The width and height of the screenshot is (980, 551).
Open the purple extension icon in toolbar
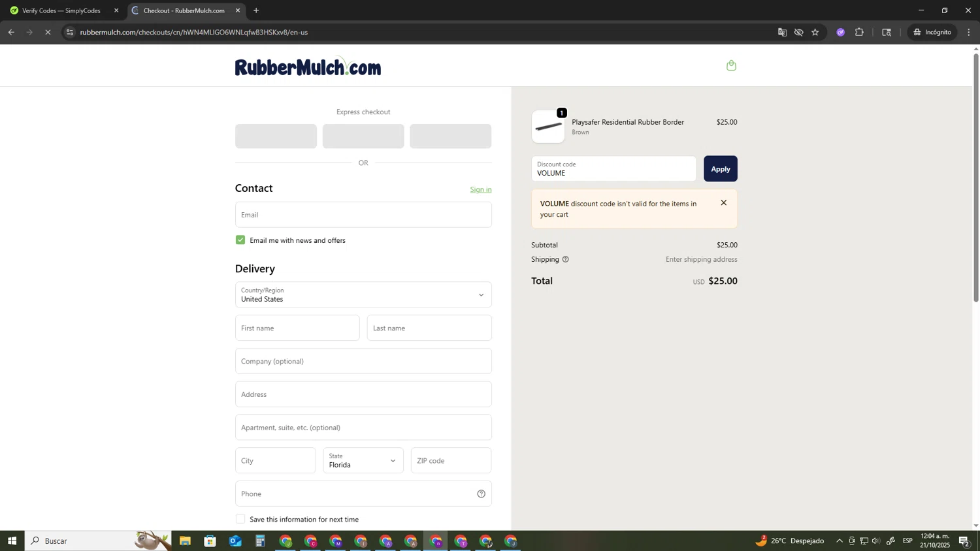[841, 32]
